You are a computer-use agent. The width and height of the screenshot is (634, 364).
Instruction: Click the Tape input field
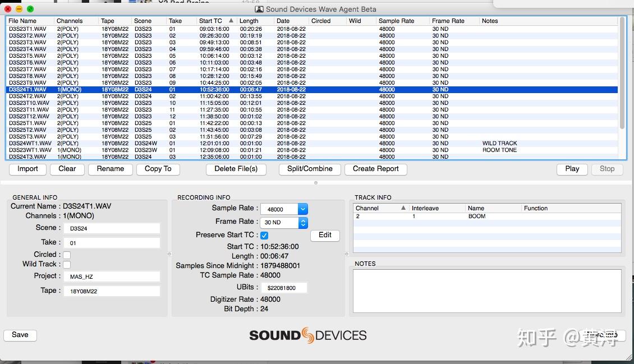coord(112,291)
